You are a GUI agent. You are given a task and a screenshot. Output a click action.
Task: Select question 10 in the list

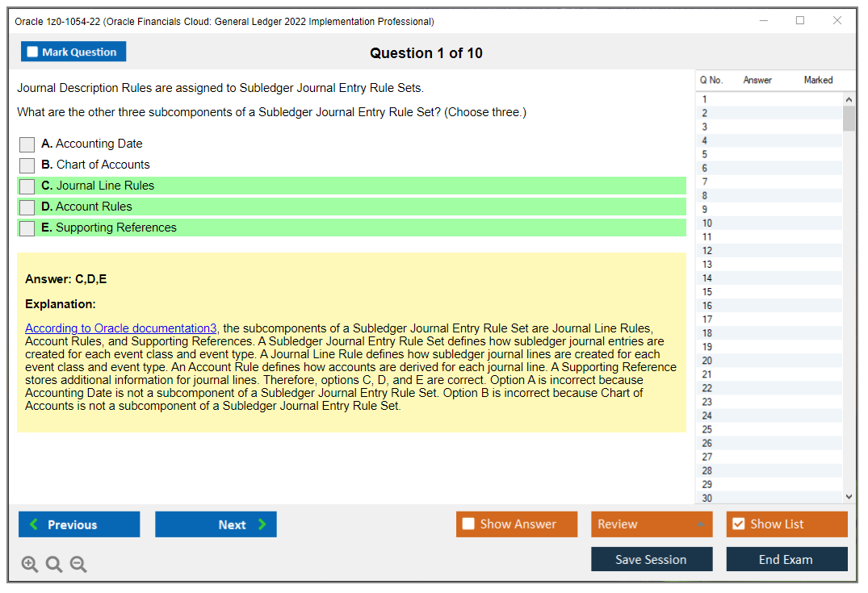[707, 223]
